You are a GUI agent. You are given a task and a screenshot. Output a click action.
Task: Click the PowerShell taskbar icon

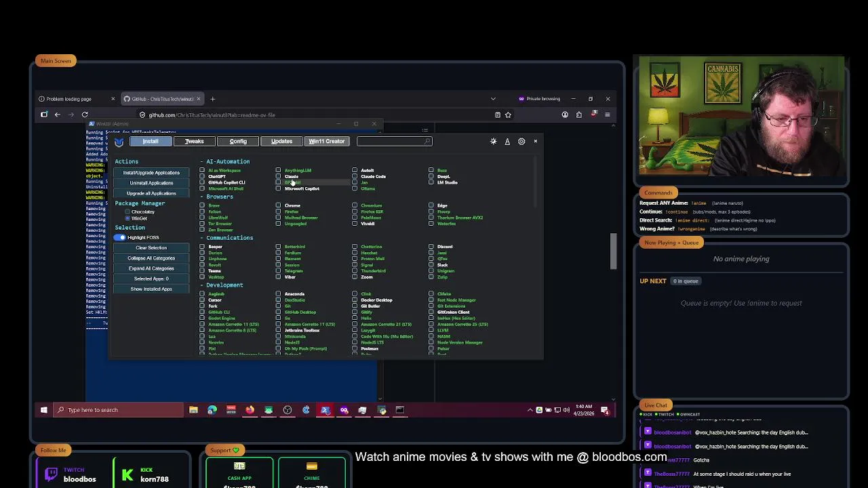(325, 409)
